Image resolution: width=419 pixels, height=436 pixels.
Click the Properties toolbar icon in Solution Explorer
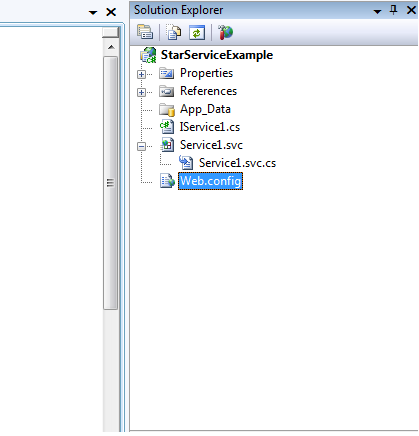point(145,32)
